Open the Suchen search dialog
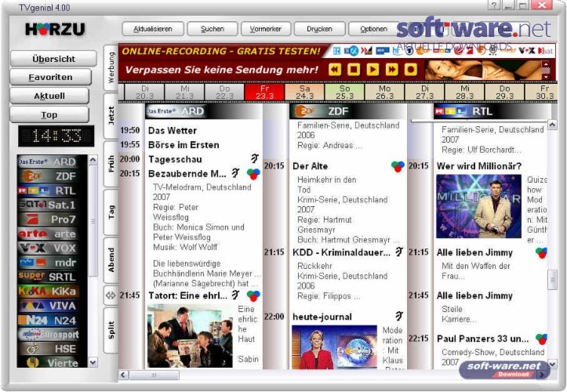 (213, 29)
